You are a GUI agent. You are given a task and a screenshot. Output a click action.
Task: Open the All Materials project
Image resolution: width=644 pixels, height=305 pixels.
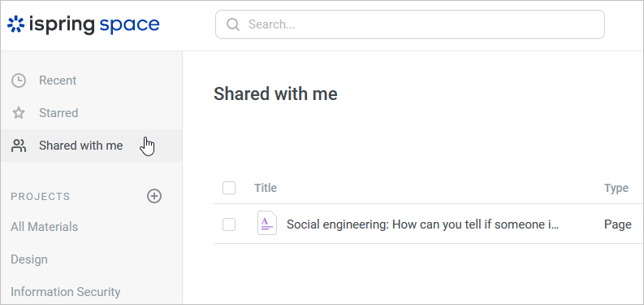tap(45, 227)
